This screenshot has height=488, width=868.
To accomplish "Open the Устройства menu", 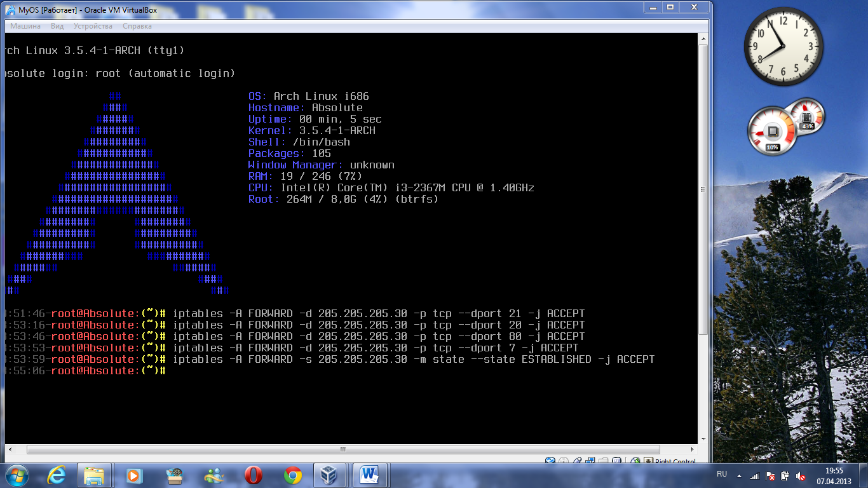I will [93, 26].
